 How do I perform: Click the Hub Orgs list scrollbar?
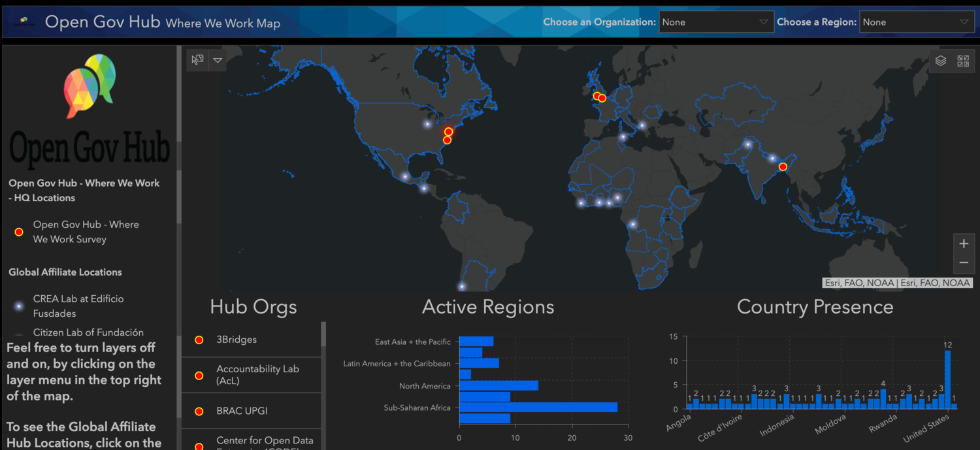[323, 334]
